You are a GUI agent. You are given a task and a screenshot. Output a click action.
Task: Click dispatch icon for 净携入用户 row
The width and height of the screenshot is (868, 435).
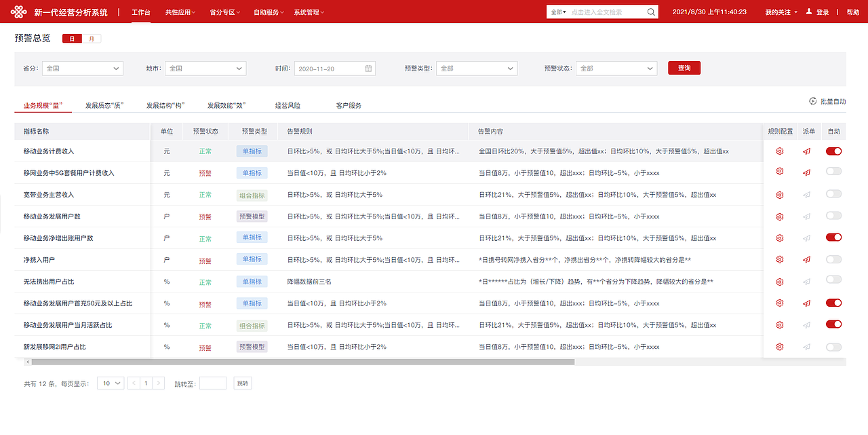tap(806, 260)
